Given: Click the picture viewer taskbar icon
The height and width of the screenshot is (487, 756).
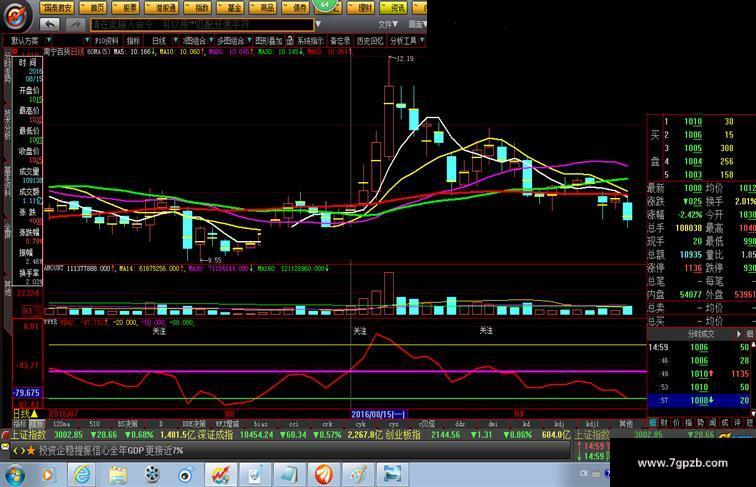Looking at the screenshot, I should click(x=392, y=475).
